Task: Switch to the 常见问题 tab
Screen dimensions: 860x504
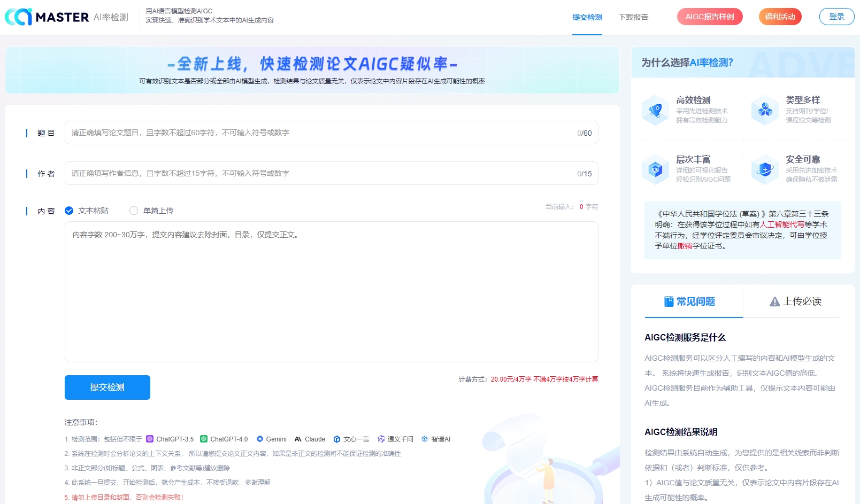Action: coord(689,301)
